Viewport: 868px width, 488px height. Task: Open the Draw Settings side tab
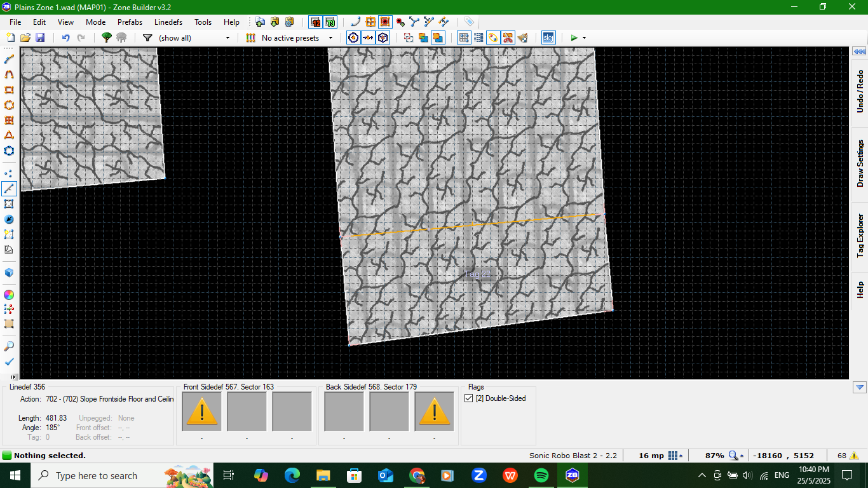point(860,163)
